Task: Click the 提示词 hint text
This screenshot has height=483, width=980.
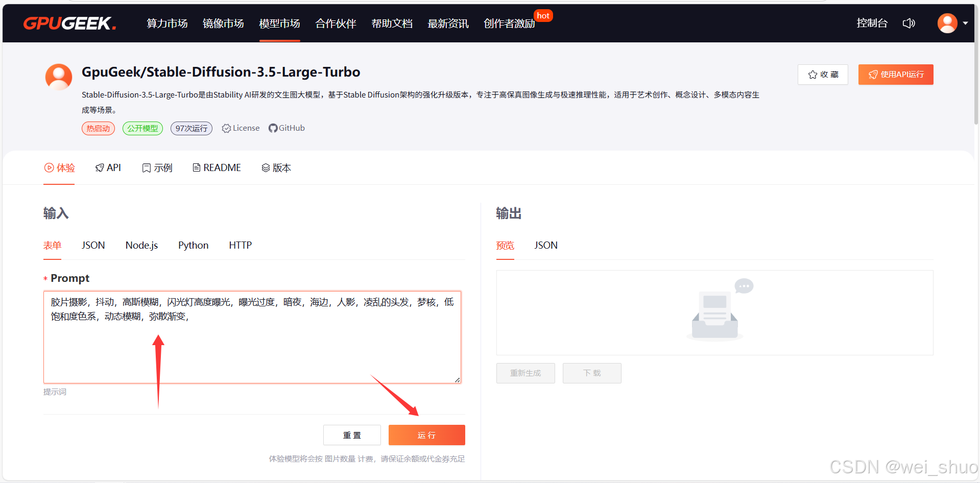Action: tap(55, 392)
